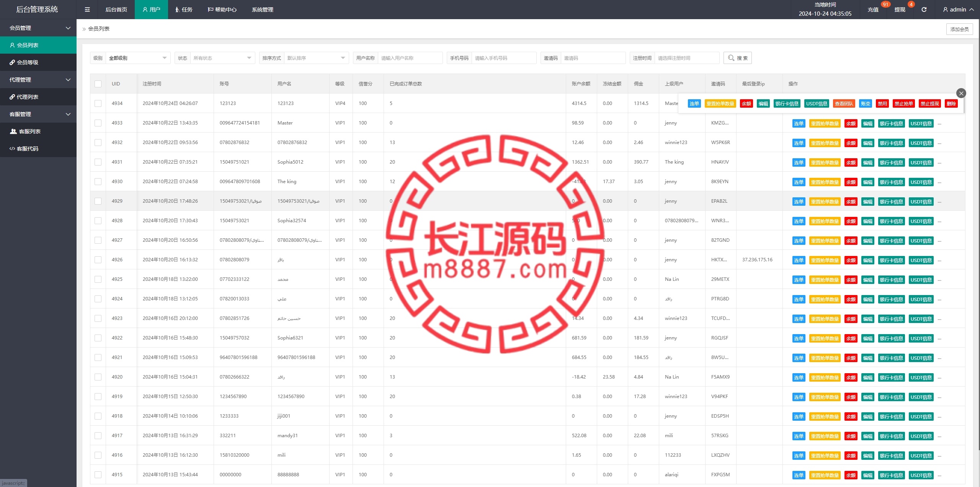Click 禁止抢单 in the expanded popup

point(904,103)
